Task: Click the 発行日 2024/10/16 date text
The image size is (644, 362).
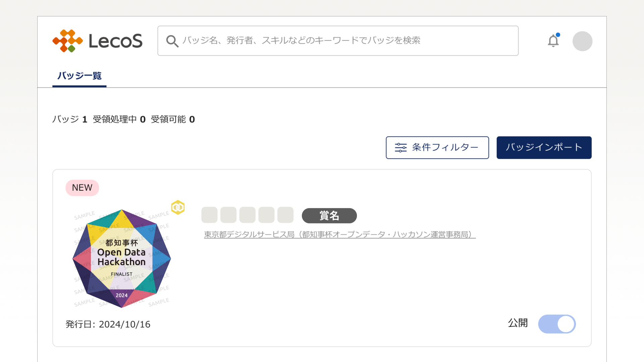Action: coord(108,324)
